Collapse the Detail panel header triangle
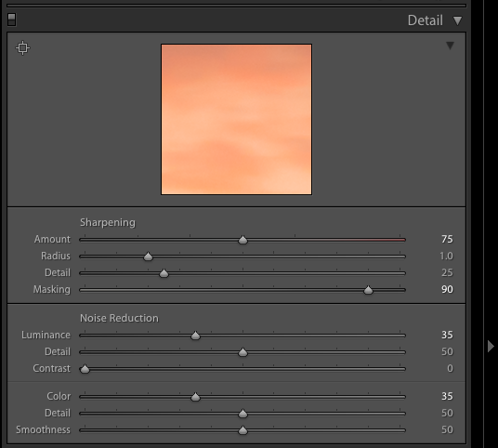The height and width of the screenshot is (448, 498). click(458, 21)
